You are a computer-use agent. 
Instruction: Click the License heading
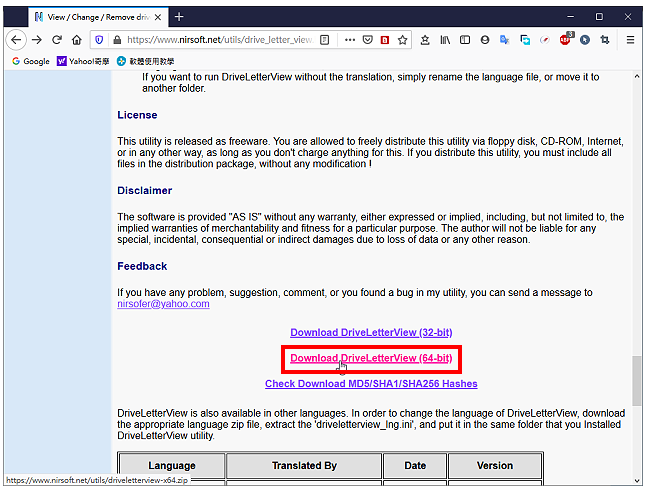pos(137,115)
